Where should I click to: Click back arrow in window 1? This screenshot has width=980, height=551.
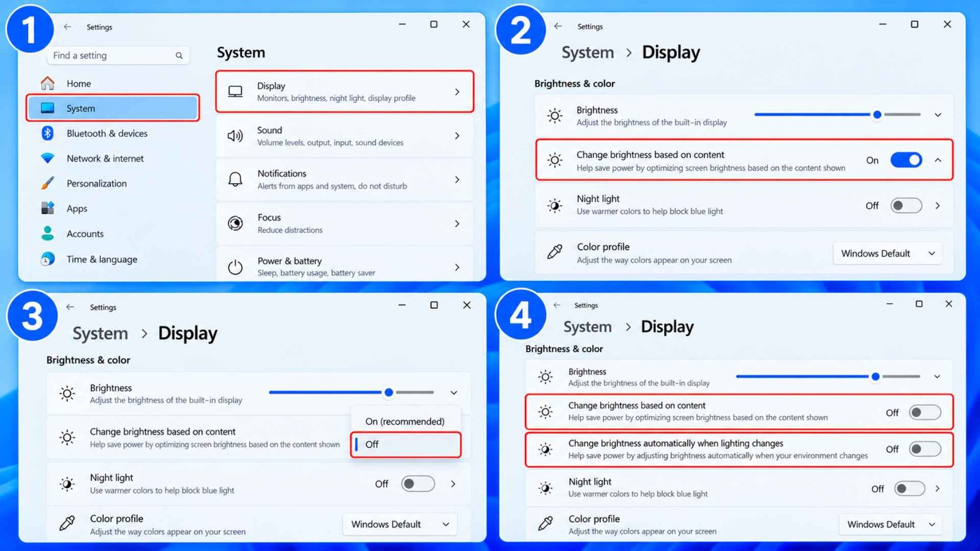coord(68,27)
